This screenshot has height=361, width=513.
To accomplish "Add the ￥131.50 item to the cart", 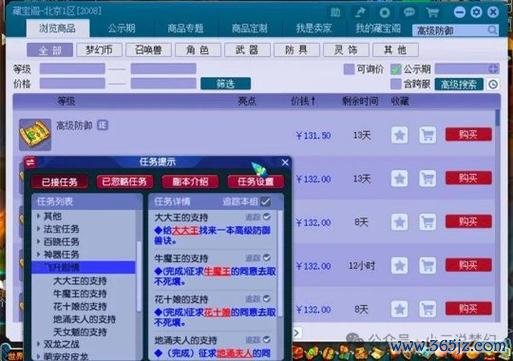I will [x=428, y=135].
